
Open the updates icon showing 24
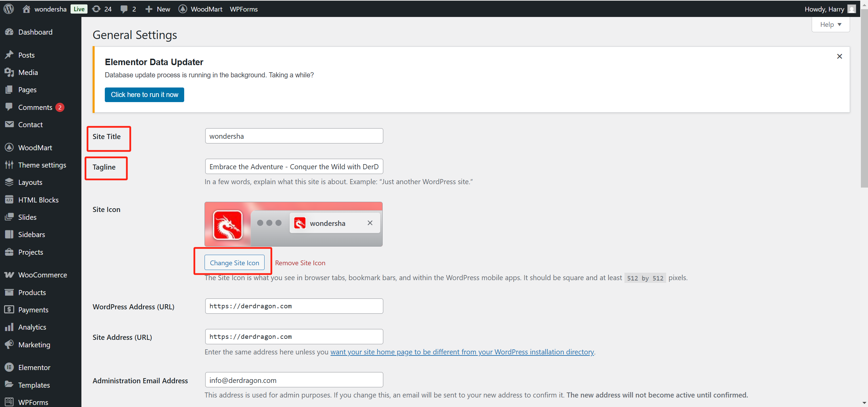point(97,9)
